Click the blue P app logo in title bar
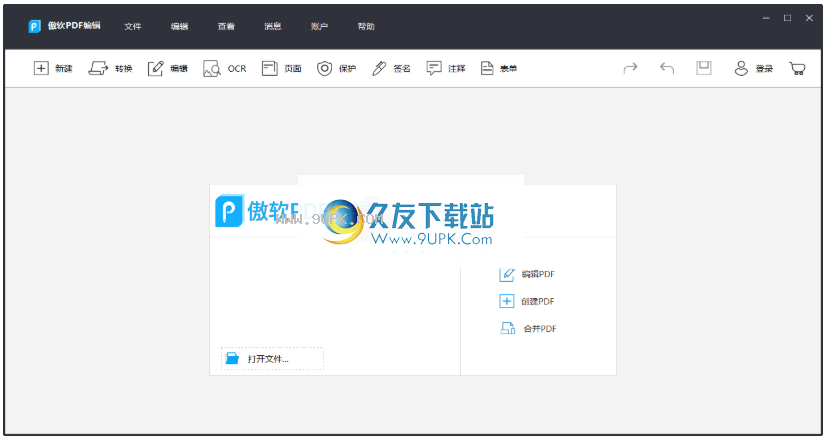 click(x=35, y=26)
